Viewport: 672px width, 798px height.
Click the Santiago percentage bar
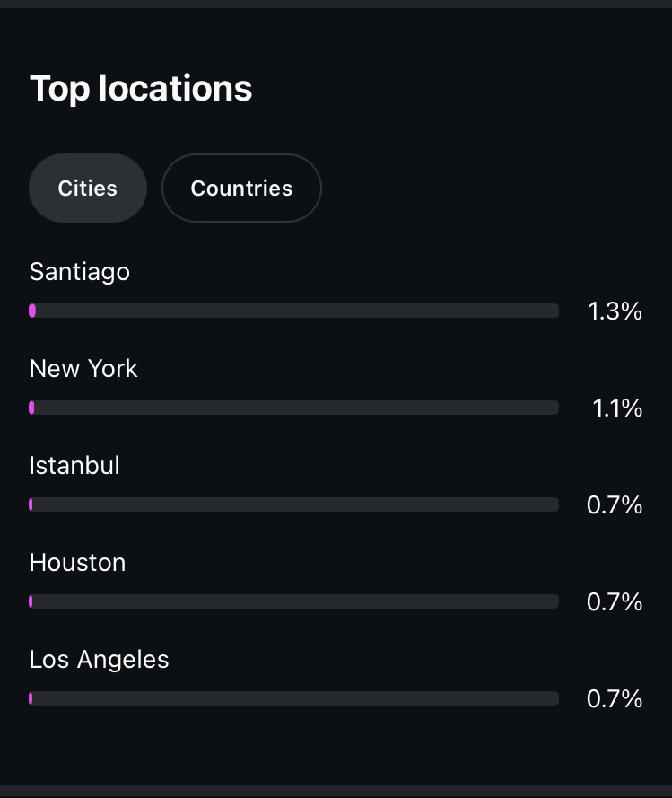(x=294, y=311)
